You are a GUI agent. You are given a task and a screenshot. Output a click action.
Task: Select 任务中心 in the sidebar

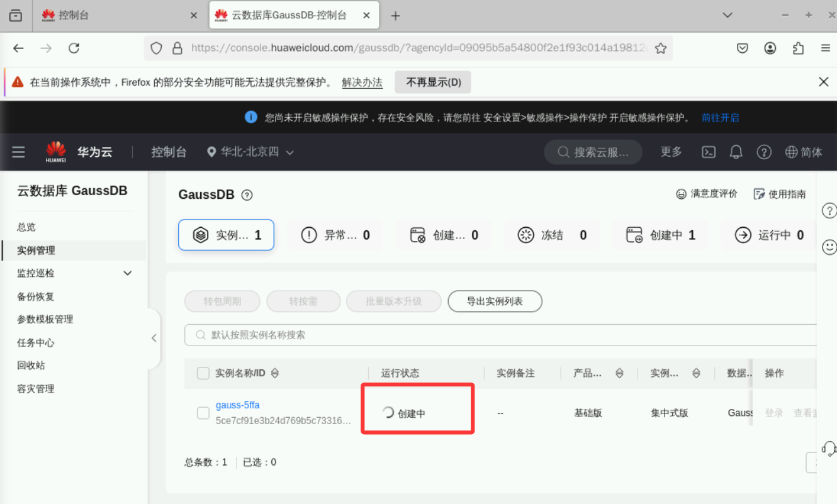[x=36, y=343]
